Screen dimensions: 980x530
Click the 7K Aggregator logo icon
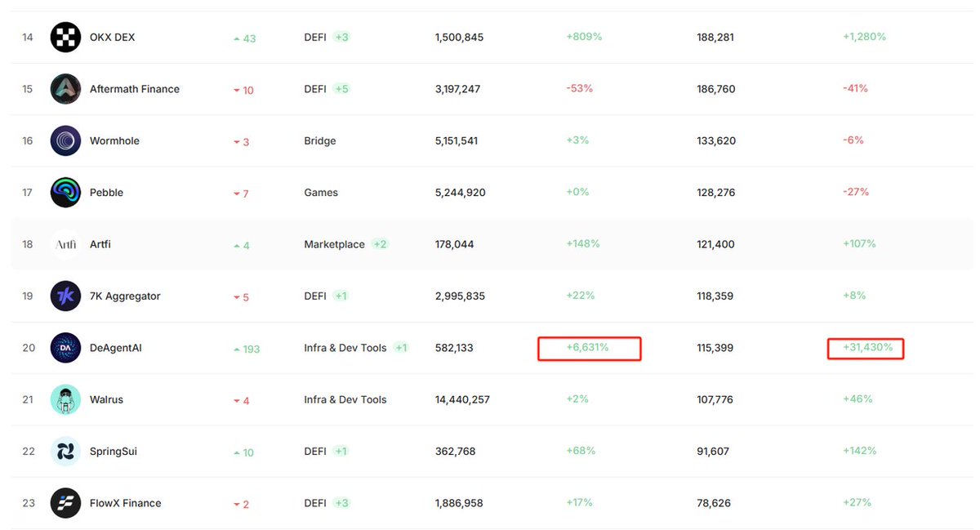point(65,296)
